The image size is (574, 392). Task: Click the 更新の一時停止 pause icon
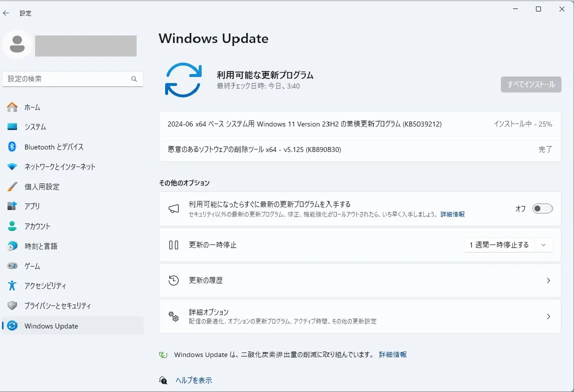[x=174, y=245]
